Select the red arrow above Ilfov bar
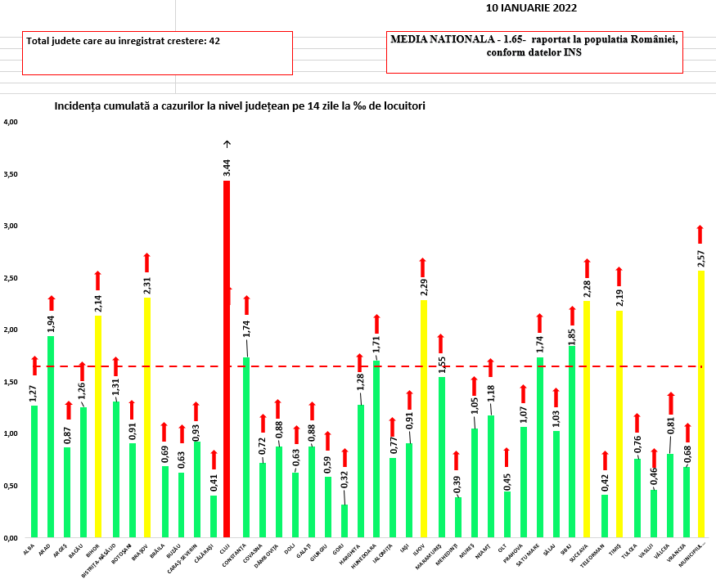 pyautogui.click(x=423, y=267)
